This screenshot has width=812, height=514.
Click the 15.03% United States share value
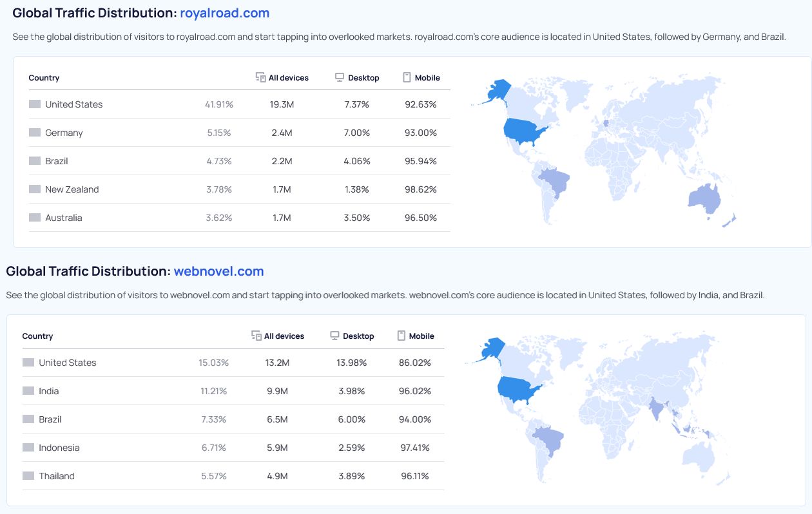(x=214, y=363)
